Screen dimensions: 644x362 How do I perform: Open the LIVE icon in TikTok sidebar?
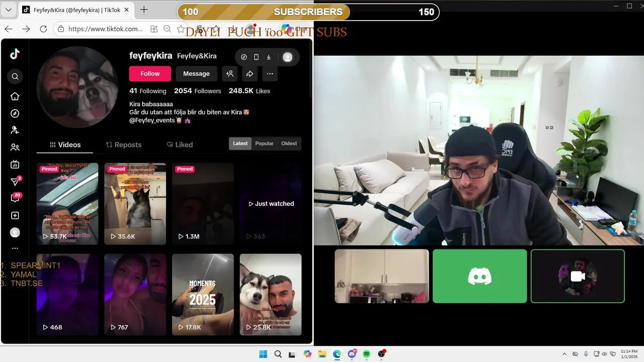tap(15, 164)
